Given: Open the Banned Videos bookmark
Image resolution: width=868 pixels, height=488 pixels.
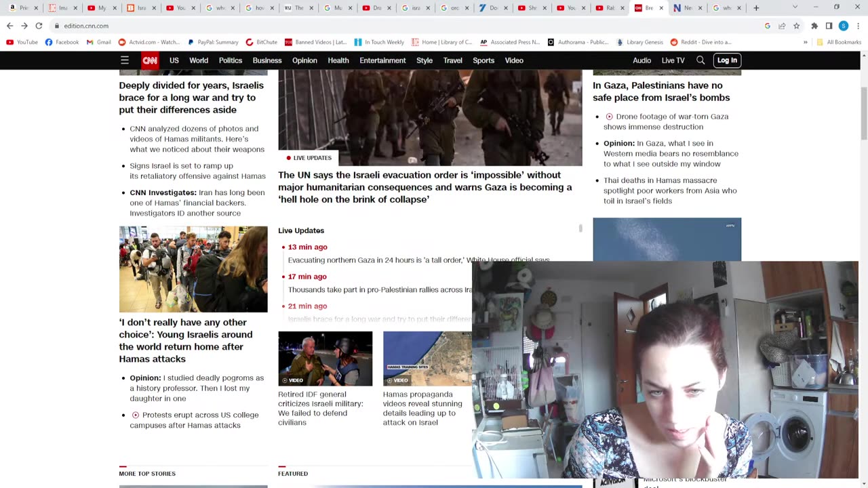Looking at the screenshot, I should [x=316, y=42].
